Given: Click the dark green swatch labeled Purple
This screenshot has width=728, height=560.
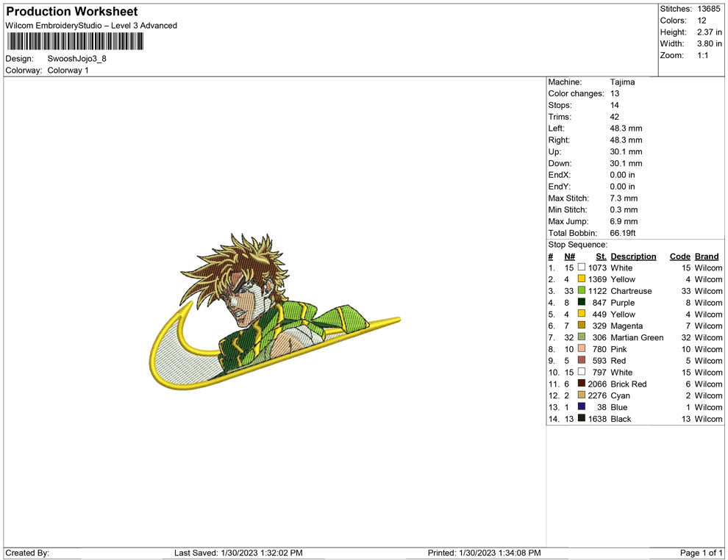Looking at the screenshot, I should 581,302.
